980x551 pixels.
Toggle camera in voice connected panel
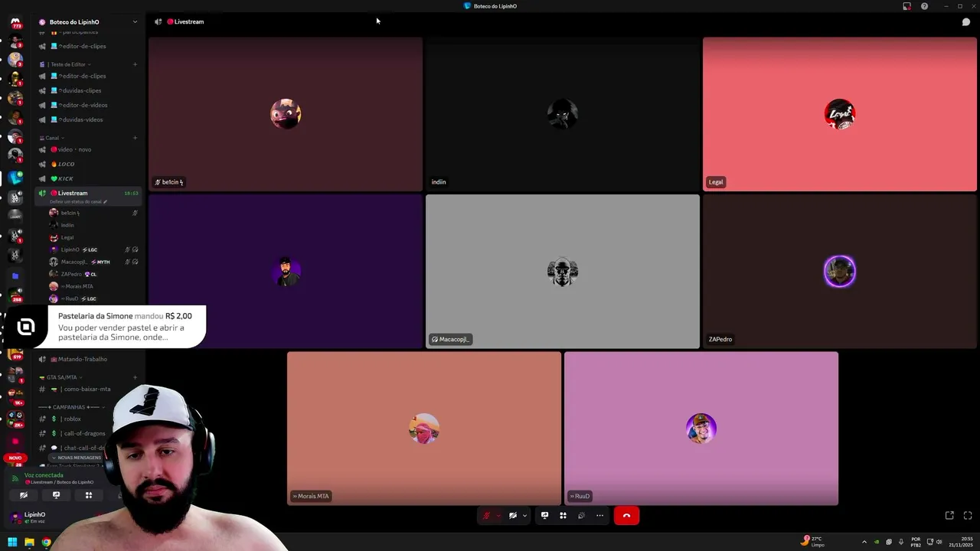pyautogui.click(x=24, y=495)
